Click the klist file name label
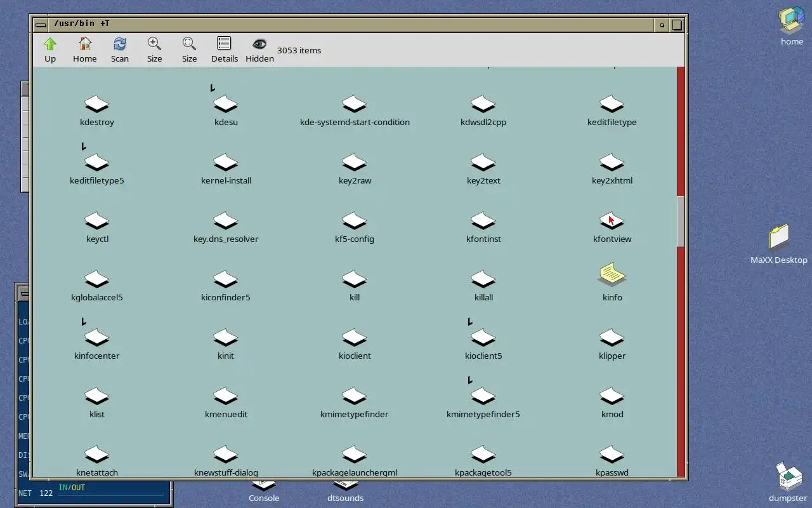 point(97,414)
